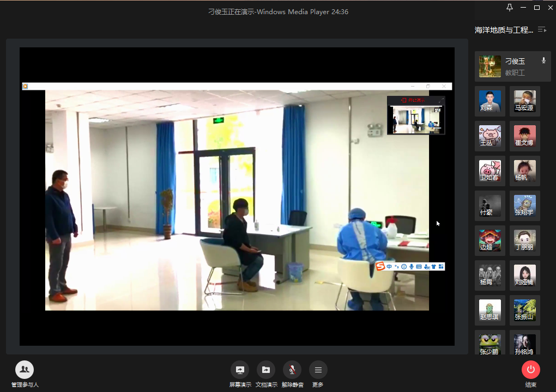Screen dimensions: 556x392
Task: Open 管理参与人 (manage participants) panel
Action: tap(25, 370)
